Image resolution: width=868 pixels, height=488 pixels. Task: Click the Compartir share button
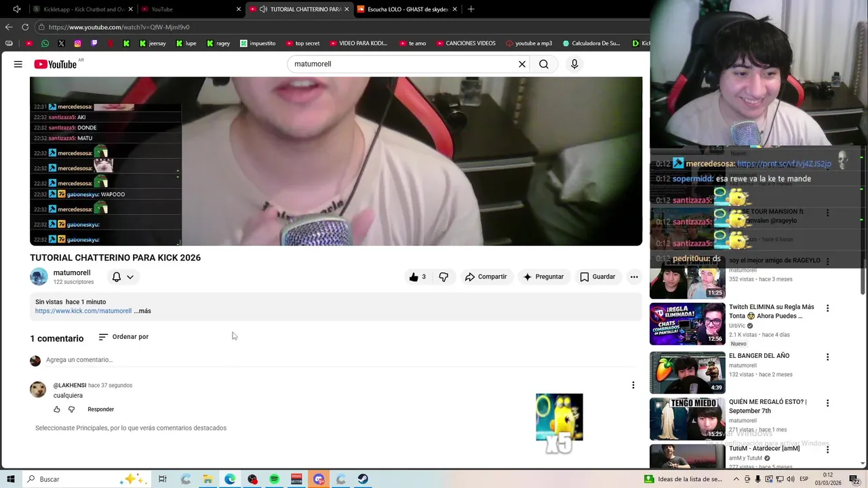pos(486,277)
